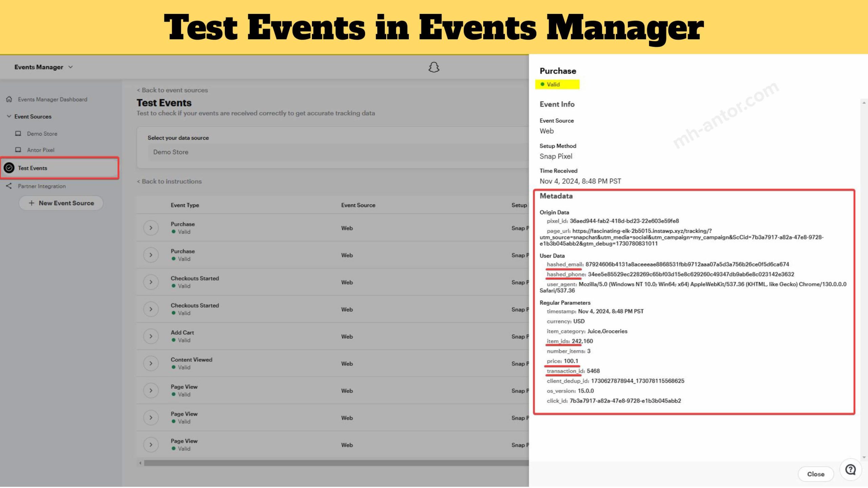This screenshot has width=868, height=488.
Task: Expand the second Checkouts Started row
Action: tap(151, 309)
